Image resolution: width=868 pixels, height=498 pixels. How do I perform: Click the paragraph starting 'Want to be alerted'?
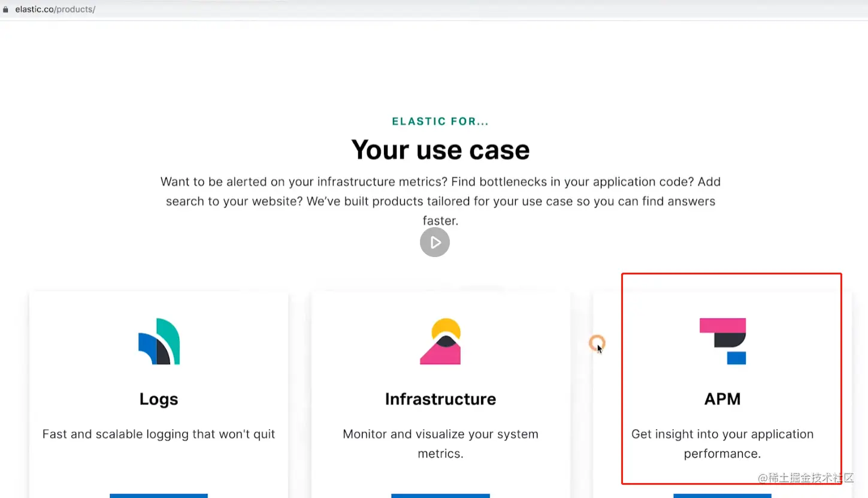[440, 201]
